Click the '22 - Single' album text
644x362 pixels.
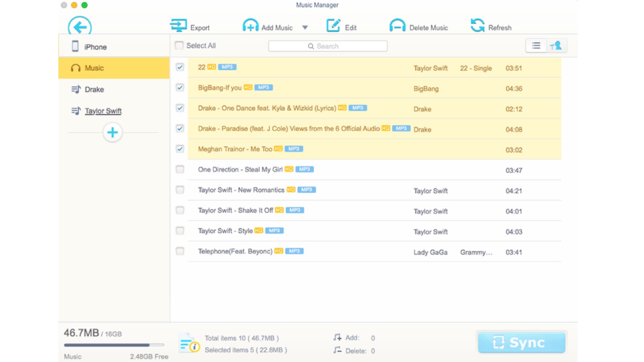(476, 68)
